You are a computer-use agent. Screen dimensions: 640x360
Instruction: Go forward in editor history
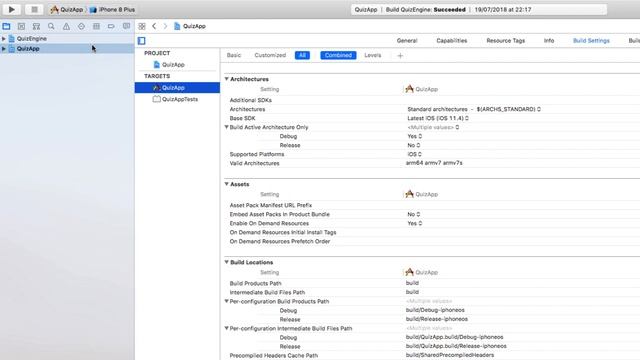coord(165,26)
